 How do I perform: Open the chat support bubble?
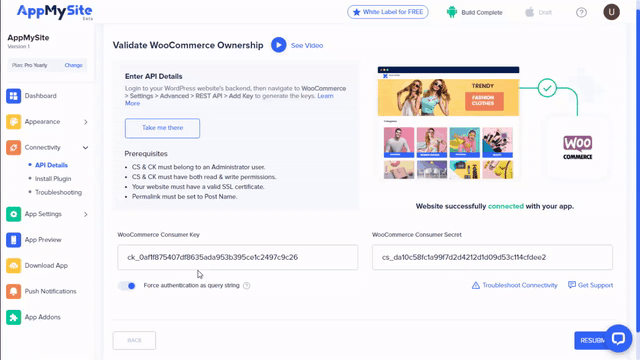(x=618, y=338)
